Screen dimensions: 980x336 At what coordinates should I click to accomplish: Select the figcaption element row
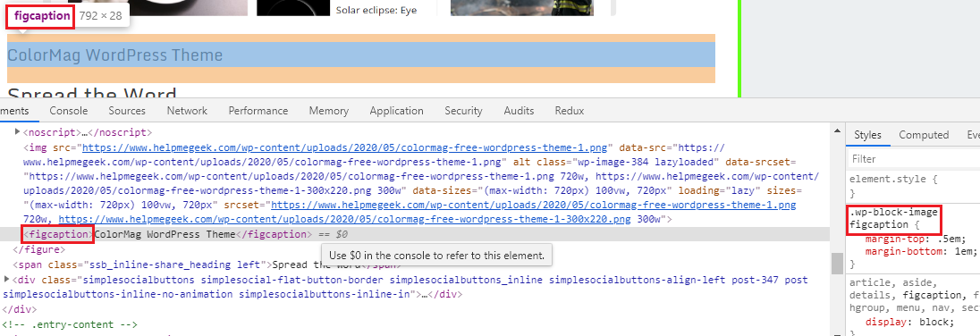pyautogui.click(x=415, y=234)
